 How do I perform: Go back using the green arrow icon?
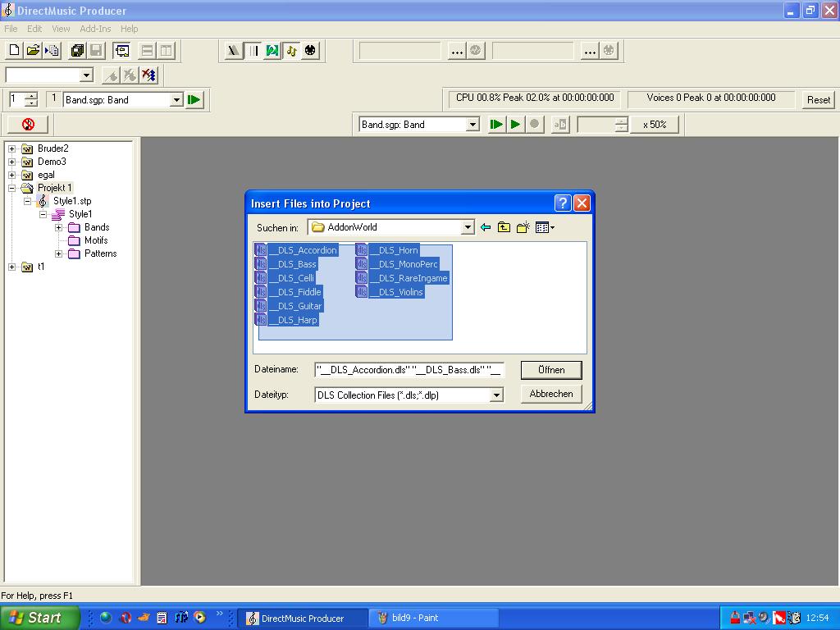(x=486, y=227)
